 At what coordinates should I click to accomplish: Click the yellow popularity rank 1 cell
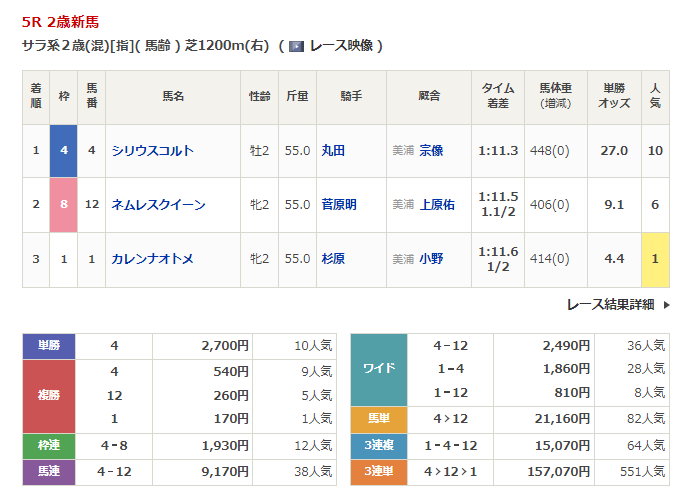click(655, 259)
